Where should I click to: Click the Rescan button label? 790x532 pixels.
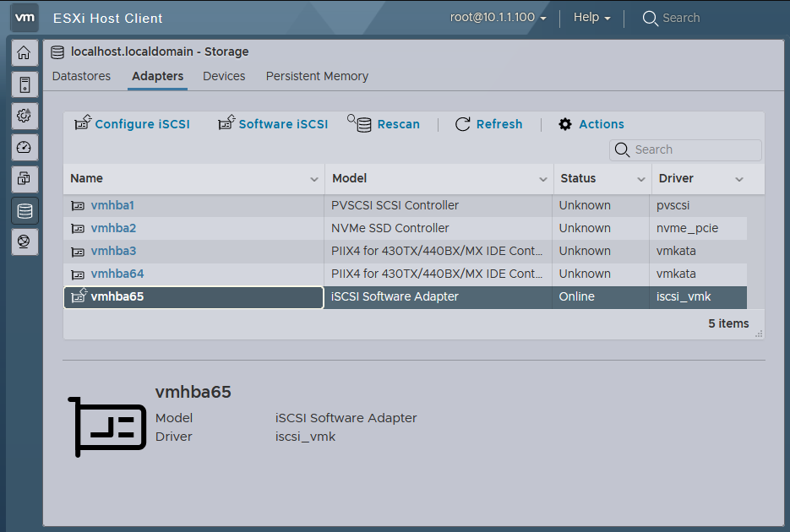point(399,124)
